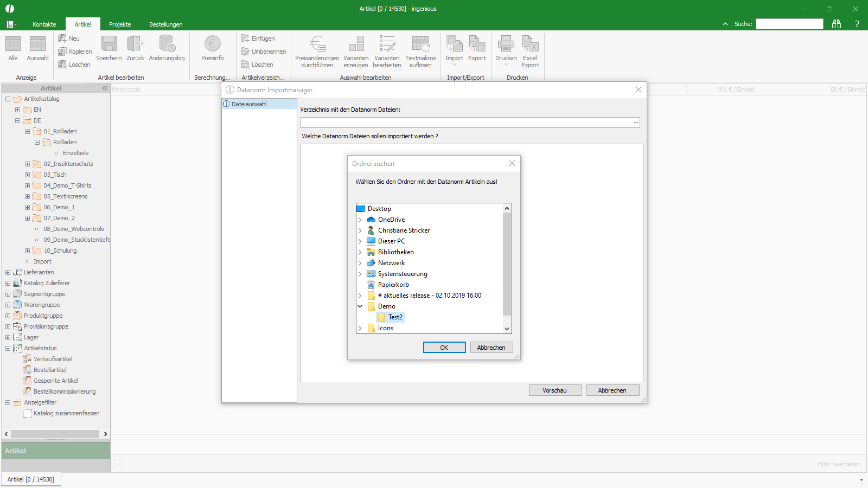Collapse the Artikelstatus tree node
The width and height of the screenshot is (868, 488).
coord(8,348)
